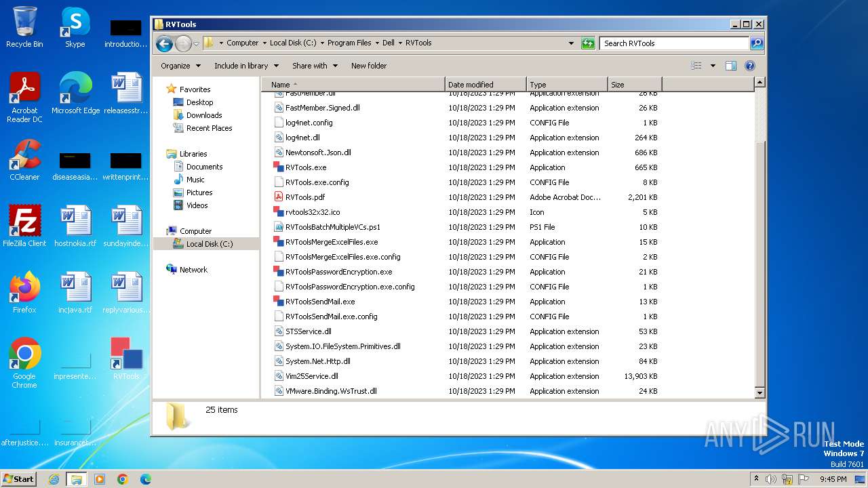Open Include in library dropdown

coord(246,66)
